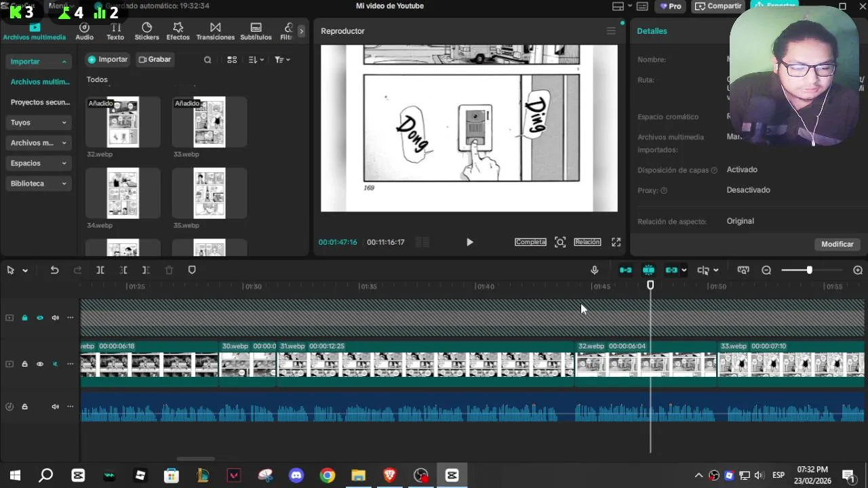Open the Efectos tab

[178, 31]
